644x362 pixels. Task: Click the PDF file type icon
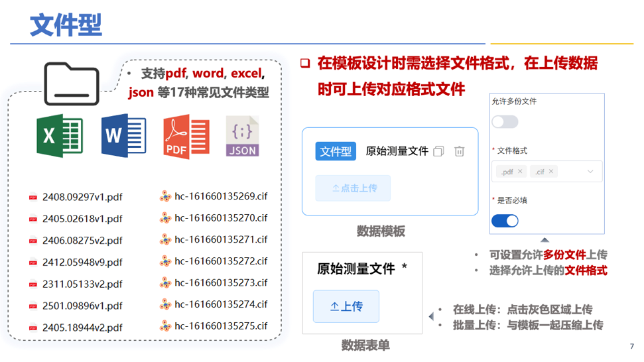(x=186, y=136)
